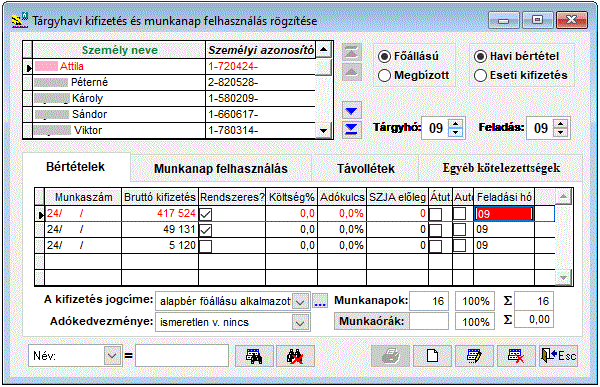The height and width of the screenshot is (387, 600).
Task: Switch to Bértételek tab
Action: pyautogui.click(x=76, y=167)
